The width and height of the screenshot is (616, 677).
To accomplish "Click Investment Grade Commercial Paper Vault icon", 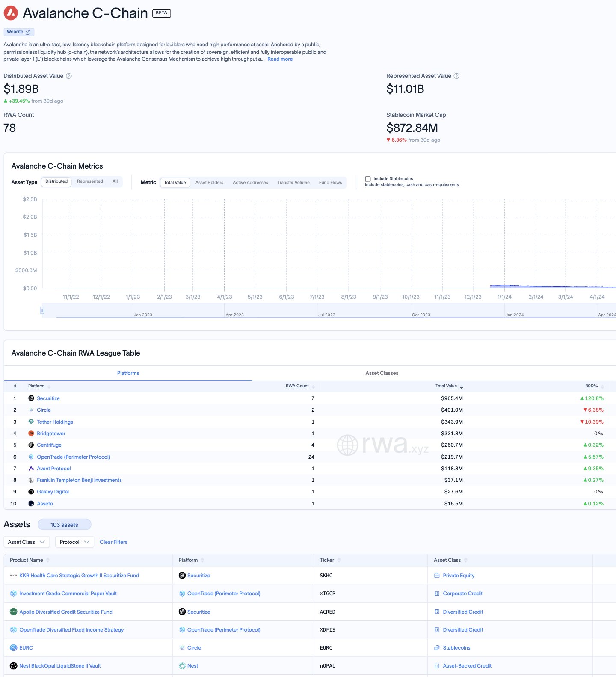I will tap(13, 594).
